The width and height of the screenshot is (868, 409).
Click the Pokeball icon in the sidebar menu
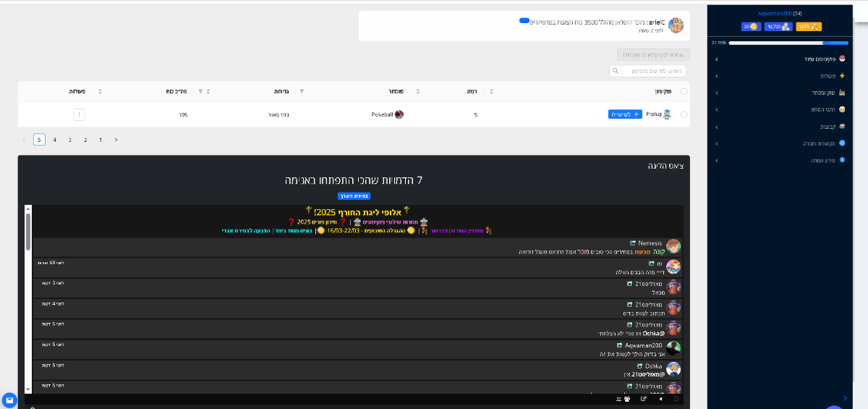[842, 59]
